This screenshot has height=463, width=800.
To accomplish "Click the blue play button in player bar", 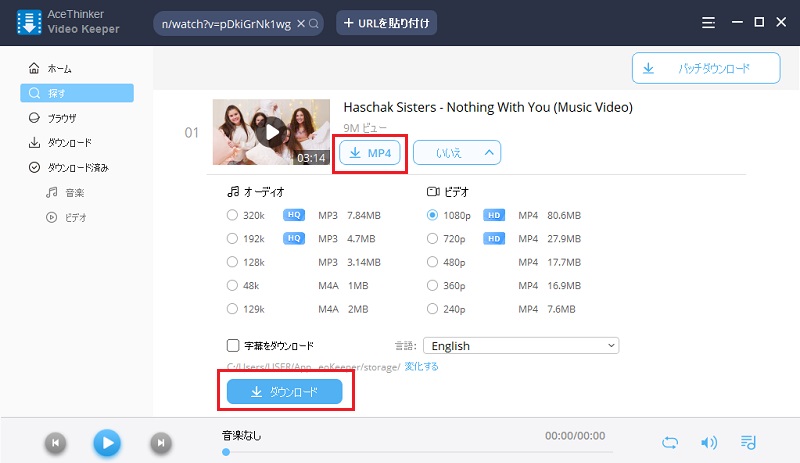I will [x=107, y=443].
